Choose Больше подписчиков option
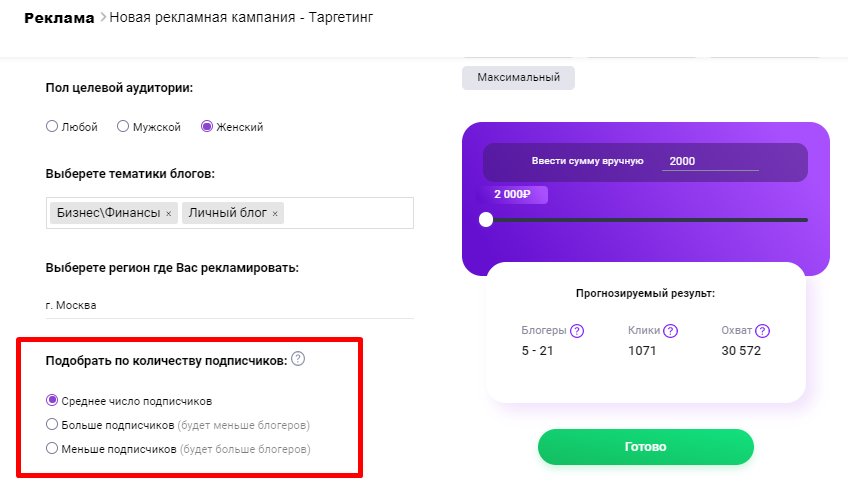 click(x=52, y=424)
